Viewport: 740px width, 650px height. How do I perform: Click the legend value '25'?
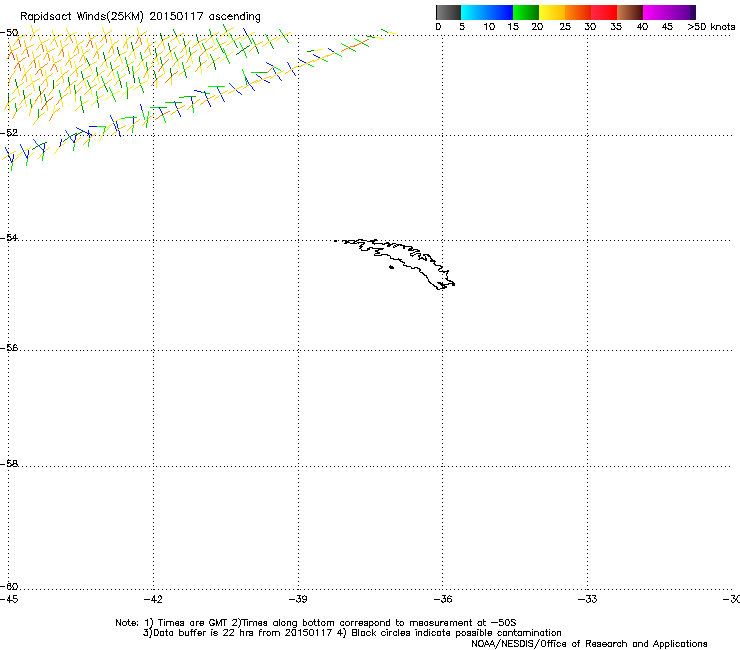click(565, 27)
